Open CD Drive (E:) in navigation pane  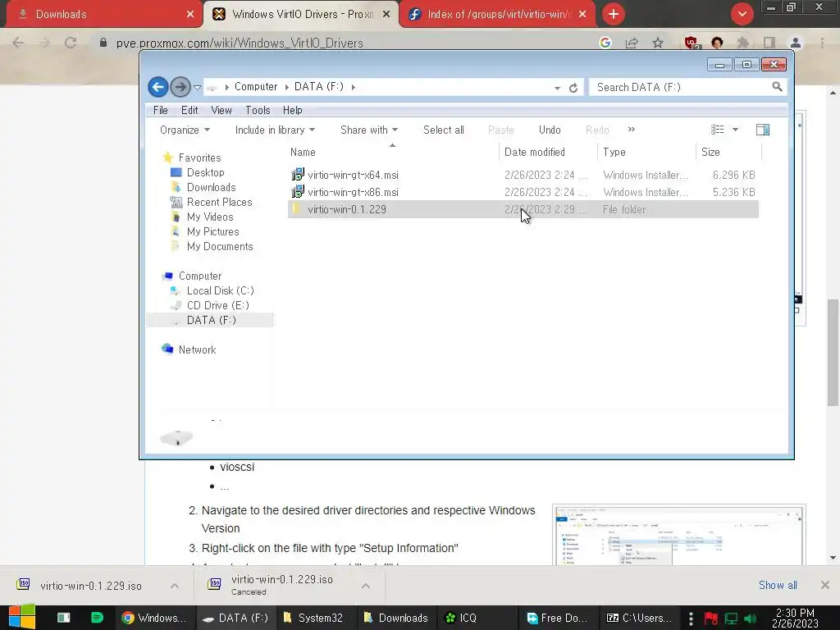[217, 305]
